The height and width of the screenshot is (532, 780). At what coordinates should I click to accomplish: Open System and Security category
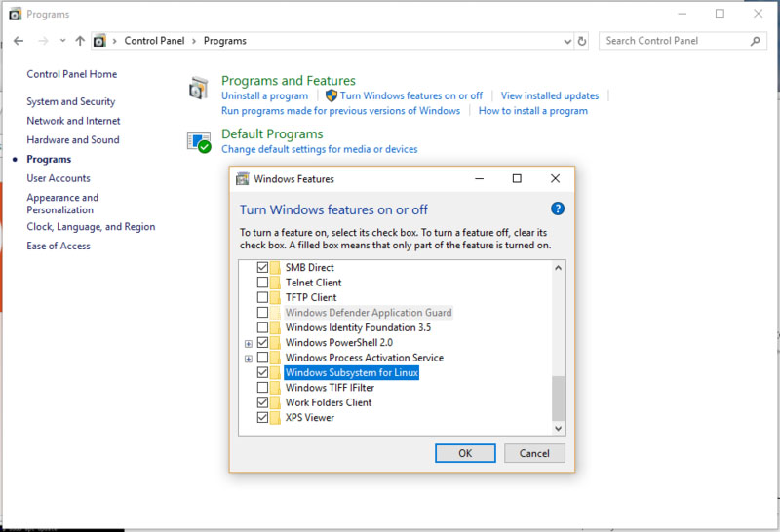(x=70, y=101)
